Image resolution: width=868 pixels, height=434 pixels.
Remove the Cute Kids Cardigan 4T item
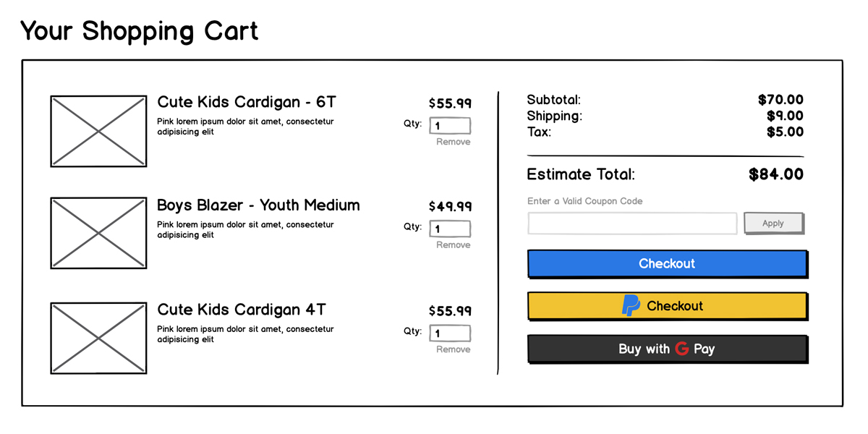(453, 349)
